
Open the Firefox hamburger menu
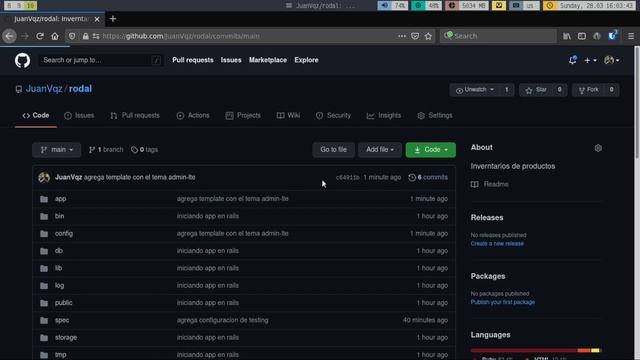coord(631,36)
